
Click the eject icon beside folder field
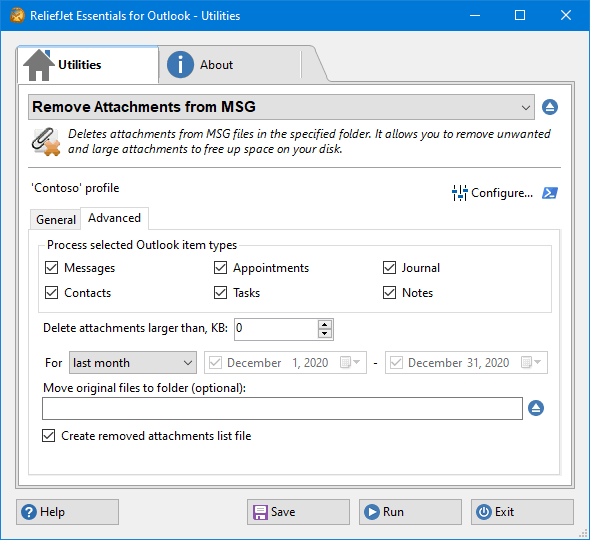536,408
